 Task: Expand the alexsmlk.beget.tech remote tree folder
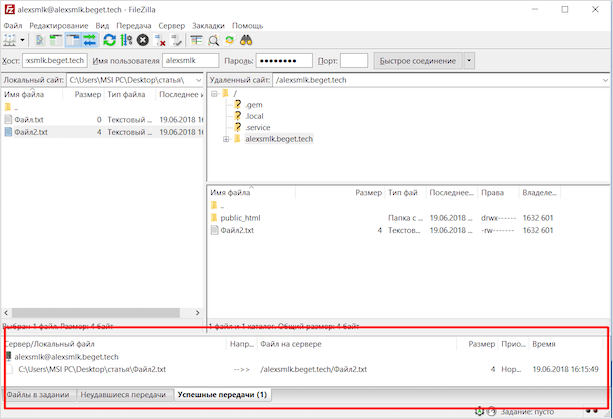(226, 139)
